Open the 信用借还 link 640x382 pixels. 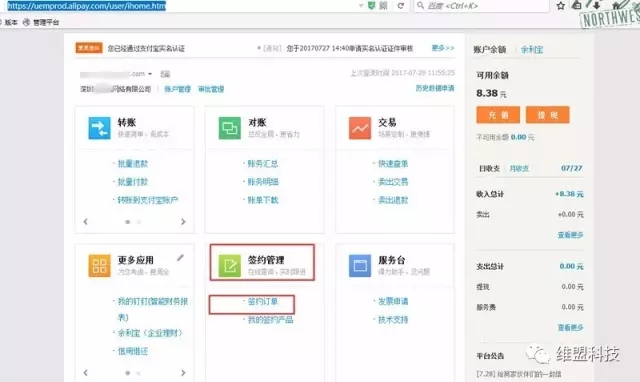tap(133, 351)
